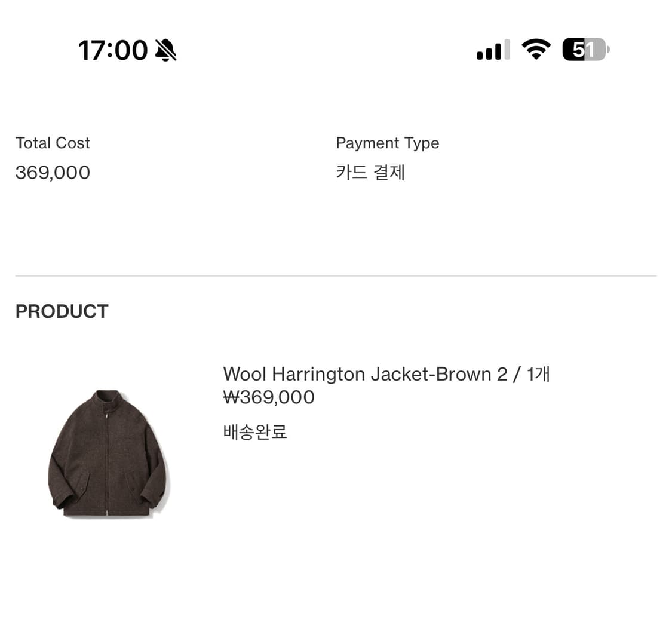672x619 pixels.
Task: Click the PRODUCT section heading
Action: coord(62,312)
